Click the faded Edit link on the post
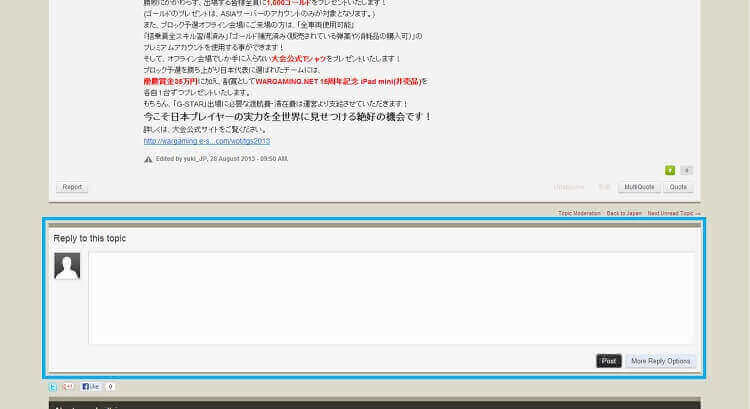750x409 pixels. (604, 187)
